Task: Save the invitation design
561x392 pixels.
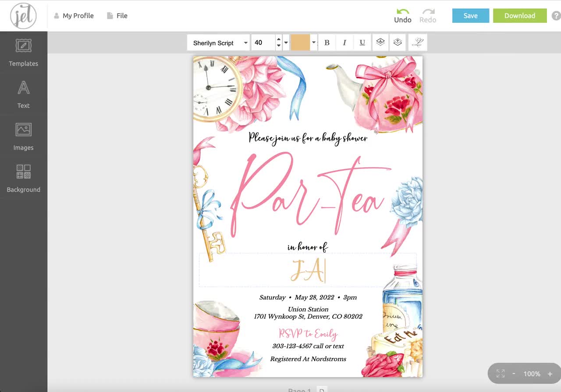Action: (x=470, y=15)
